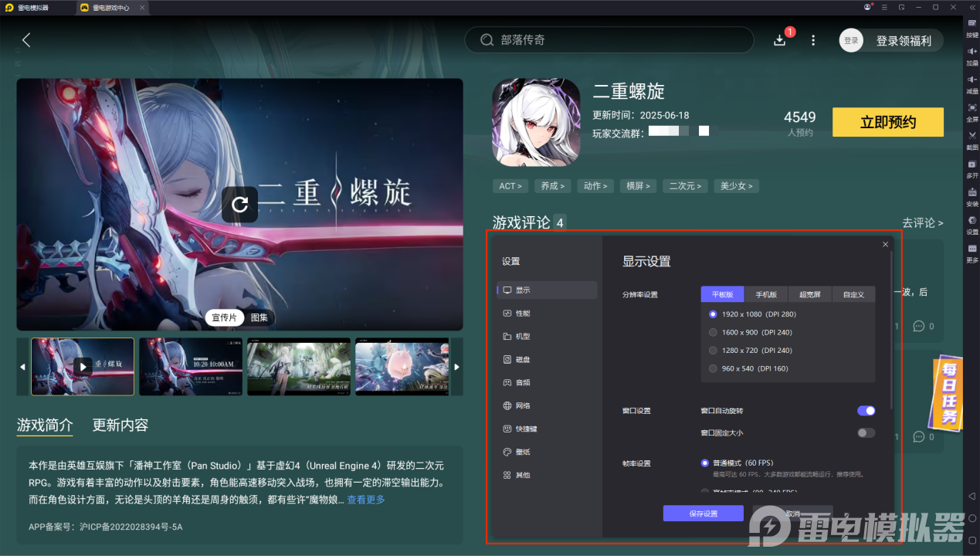Switch to the 更新内容 tab
Screen dimensions: 980x556
pyautogui.click(x=120, y=425)
